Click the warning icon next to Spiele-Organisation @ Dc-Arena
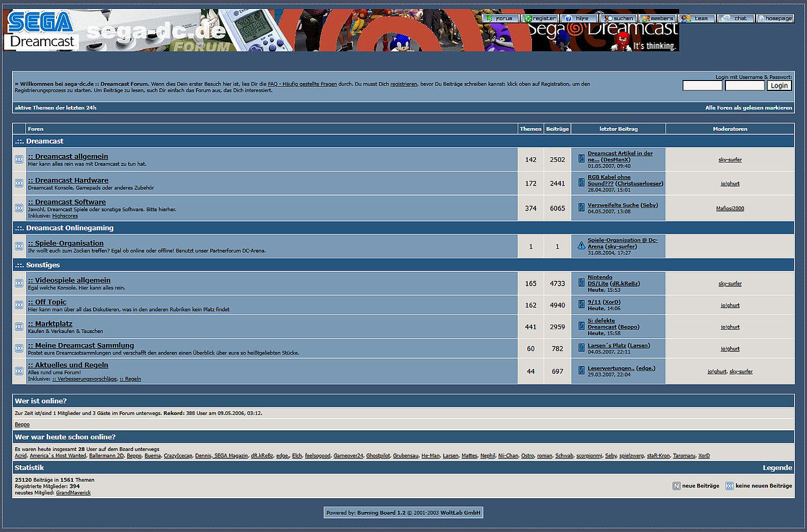This screenshot has height=532, width=807. [581, 245]
